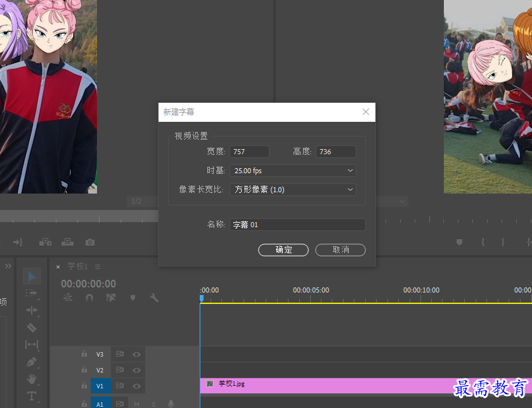Click the 名称 field 字幕 01

pyautogui.click(x=297, y=225)
